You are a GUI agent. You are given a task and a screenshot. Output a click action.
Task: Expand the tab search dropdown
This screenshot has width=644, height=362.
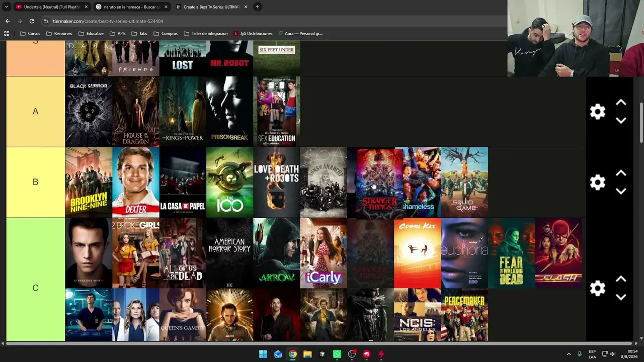pos(7,7)
